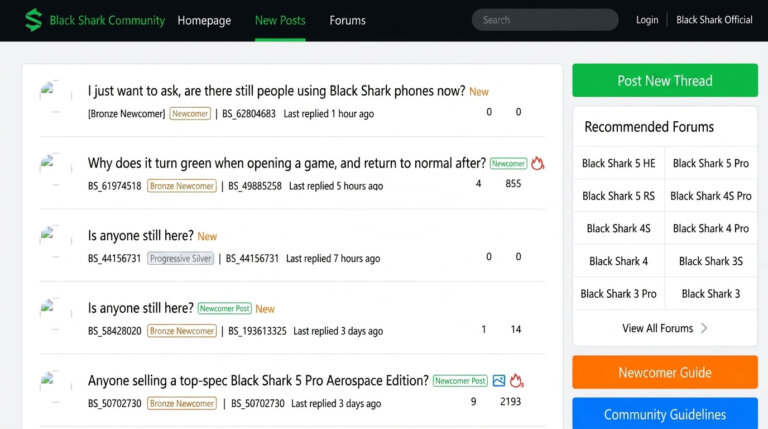Open the Black Shark 3 Pro forum
This screenshot has width=768, height=429.
click(x=619, y=294)
